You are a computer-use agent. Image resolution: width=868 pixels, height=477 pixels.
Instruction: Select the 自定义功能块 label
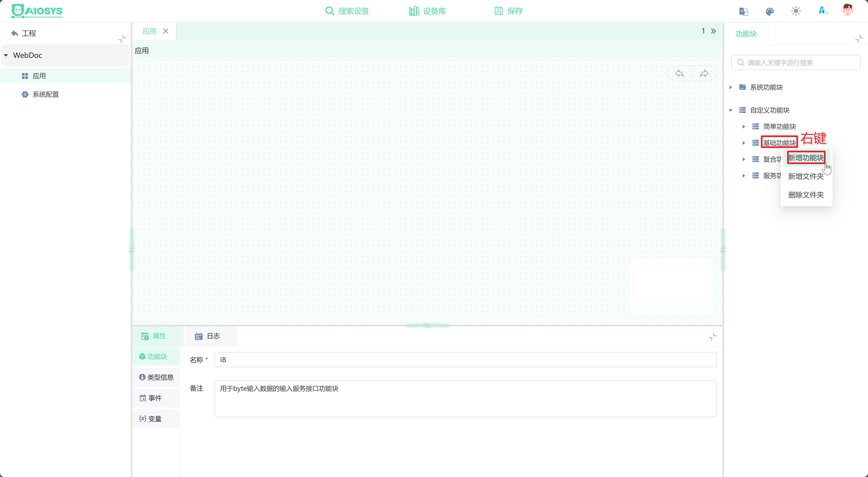click(x=770, y=110)
